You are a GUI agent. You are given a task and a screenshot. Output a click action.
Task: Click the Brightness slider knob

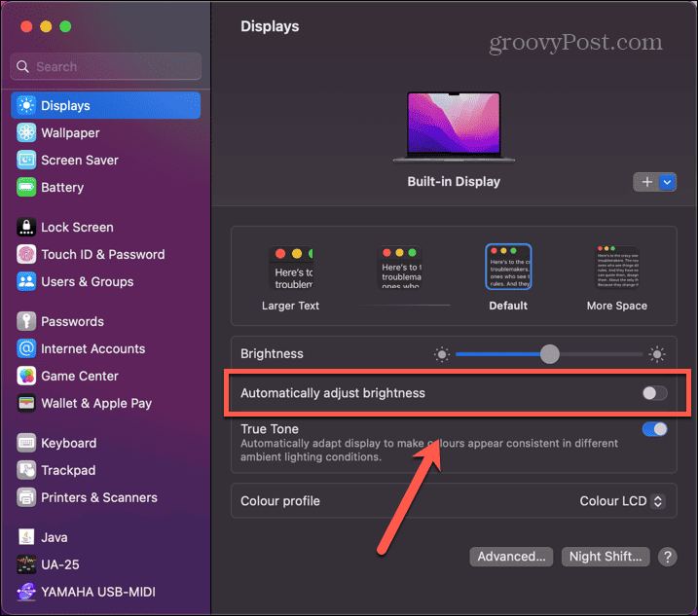[550, 354]
